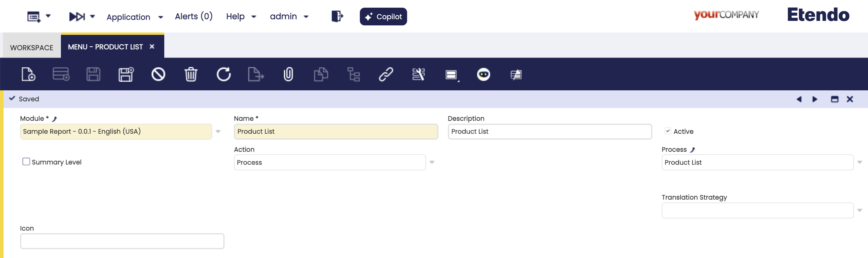Open Alerts (0) link
This screenshot has width=868, height=258.
194,16
